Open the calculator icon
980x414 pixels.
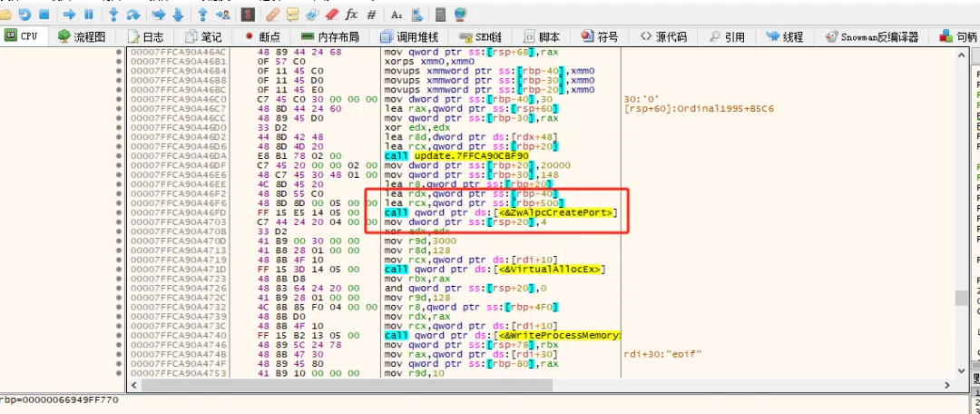440,15
